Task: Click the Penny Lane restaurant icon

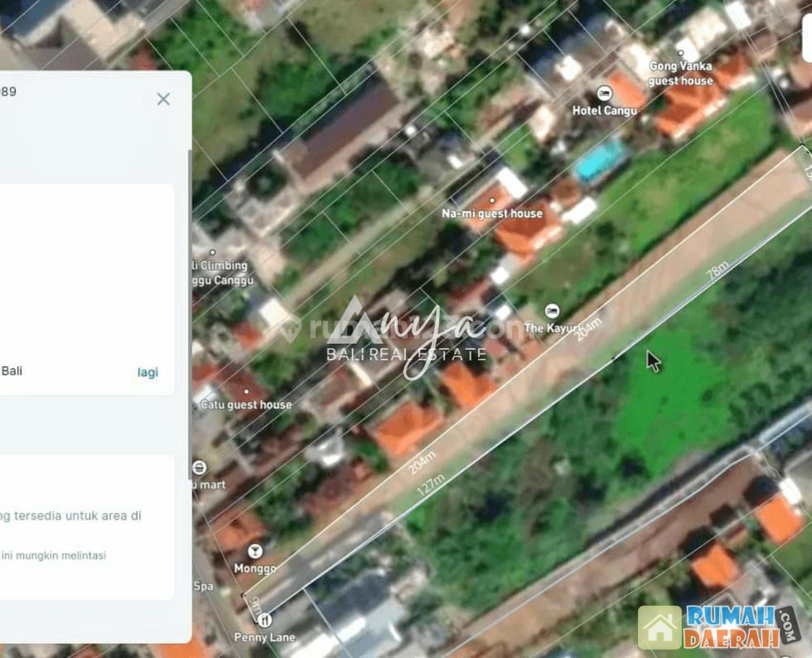Action: coord(264,620)
